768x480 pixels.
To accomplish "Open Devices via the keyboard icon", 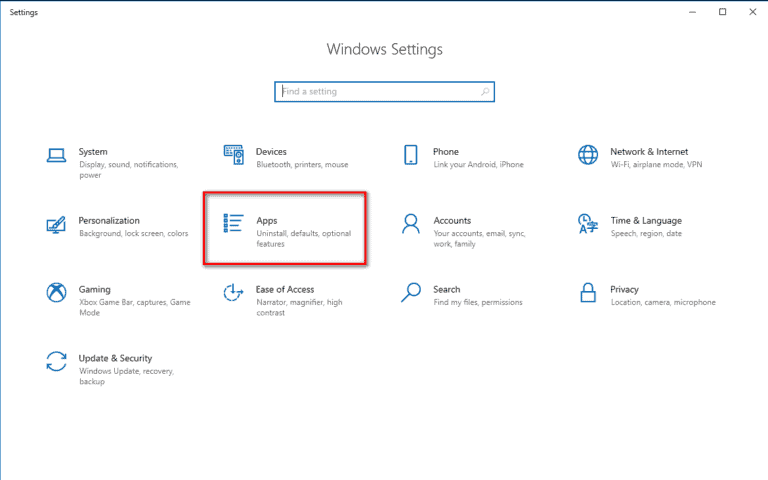I will click(x=234, y=154).
